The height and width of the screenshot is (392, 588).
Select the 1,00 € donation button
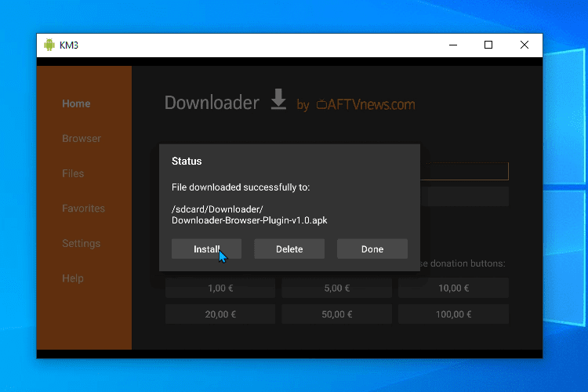tap(220, 288)
